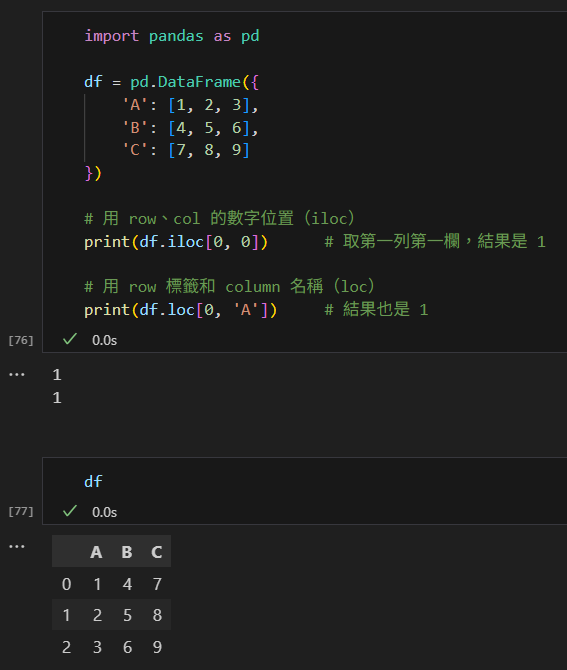Click the comment mentioning (iloc)
Image resolution: width=567 pixels, height=670 pixels.
220,218
